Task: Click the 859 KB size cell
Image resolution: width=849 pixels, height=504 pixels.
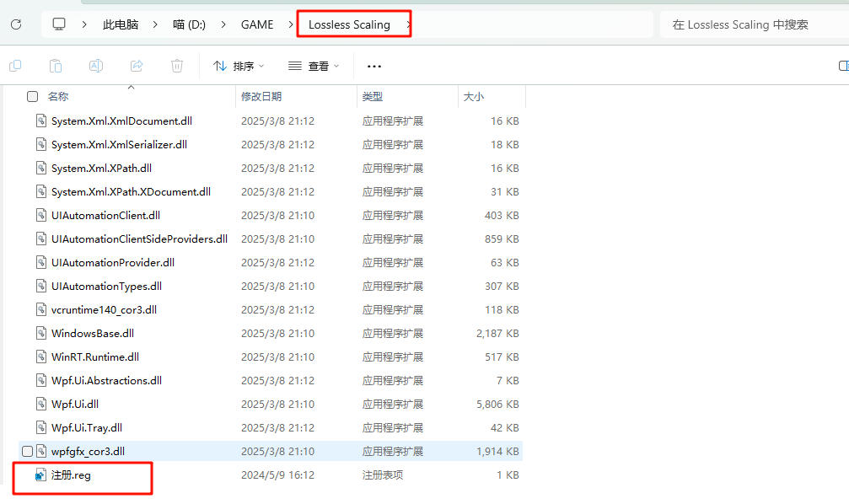Action: (502, 239)
